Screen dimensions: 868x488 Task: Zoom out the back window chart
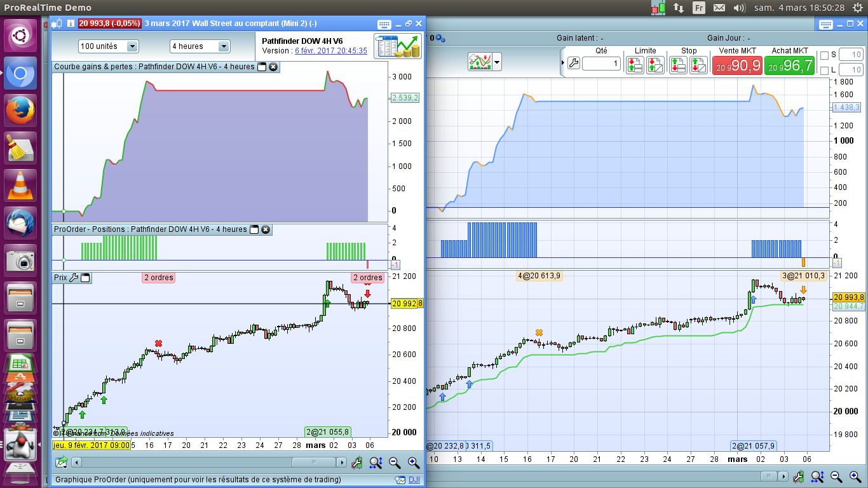[837, 475]
